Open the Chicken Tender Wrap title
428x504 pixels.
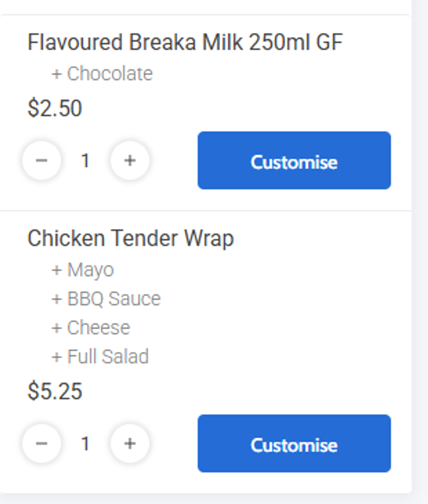point(130,239)
